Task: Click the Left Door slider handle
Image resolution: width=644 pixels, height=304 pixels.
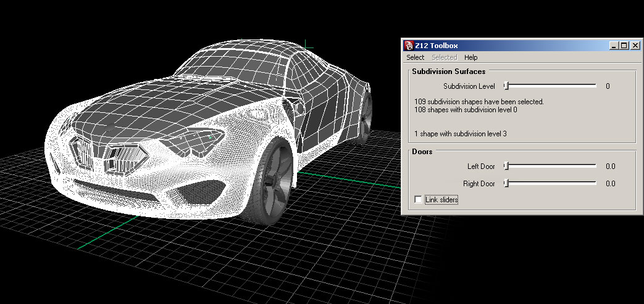Action: pyautogui.click(x=506, y=166)
